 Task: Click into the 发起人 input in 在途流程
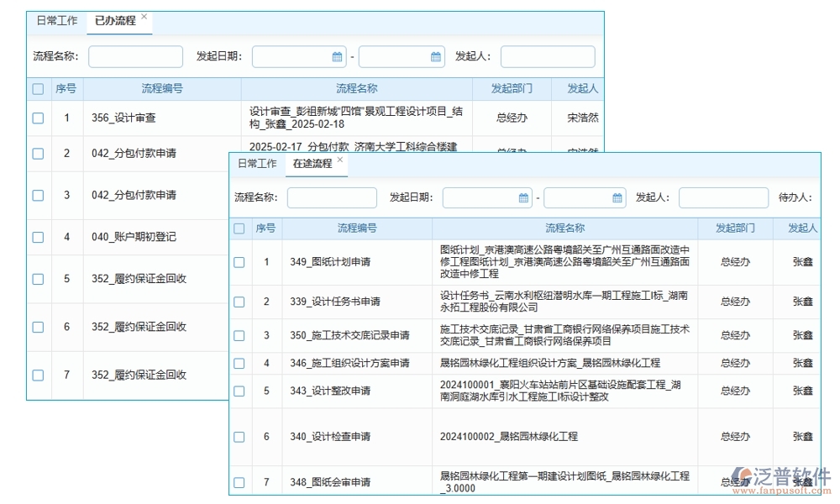pos(723,198)
